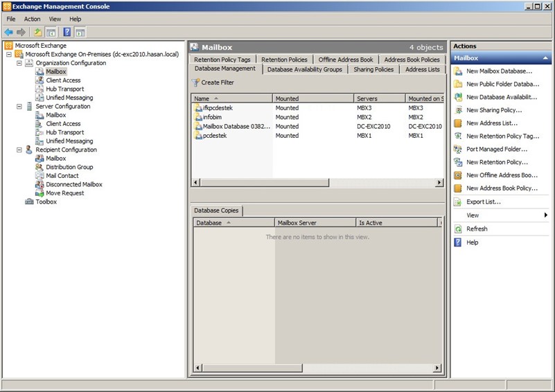Click New Mailbox Database action
Screen dimensions: 555x392
click(499, 71)
